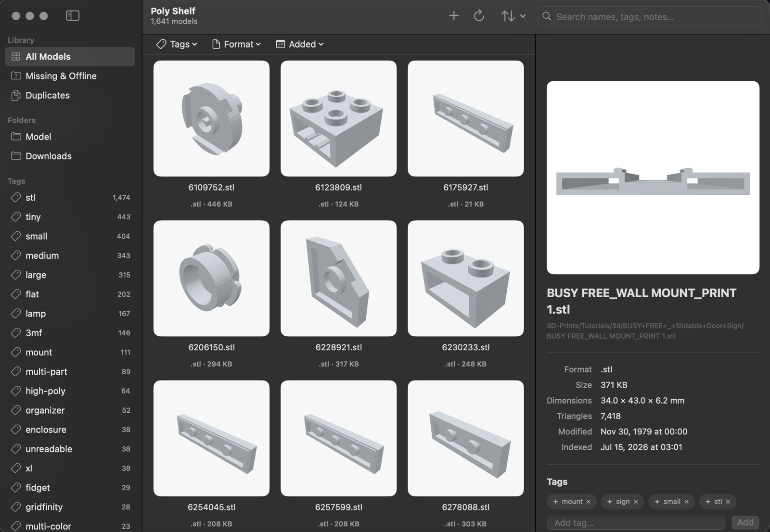Select All Models in the Library
Screen dimensions: 770x532
(70, 57)
